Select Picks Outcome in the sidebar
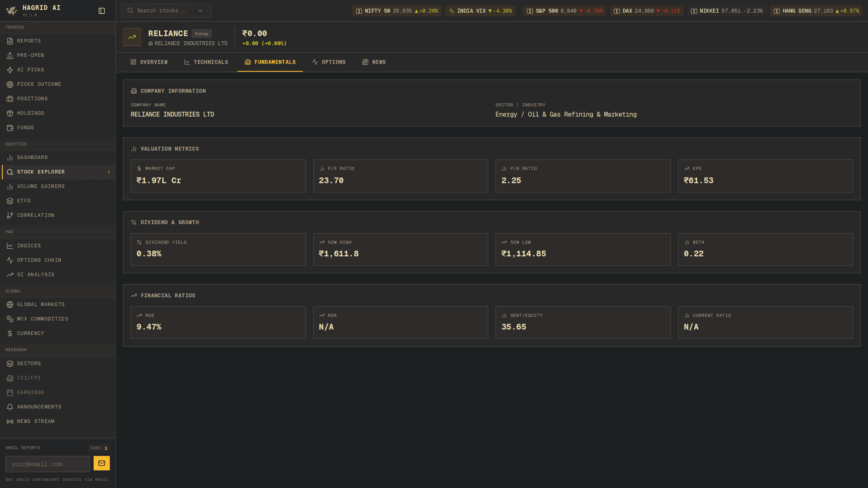Viewport: 868px width, 488px height. [39, 84]
